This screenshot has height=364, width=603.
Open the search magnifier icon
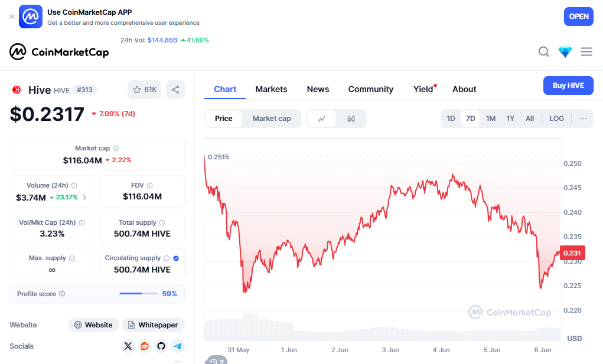tap(544, 52)
